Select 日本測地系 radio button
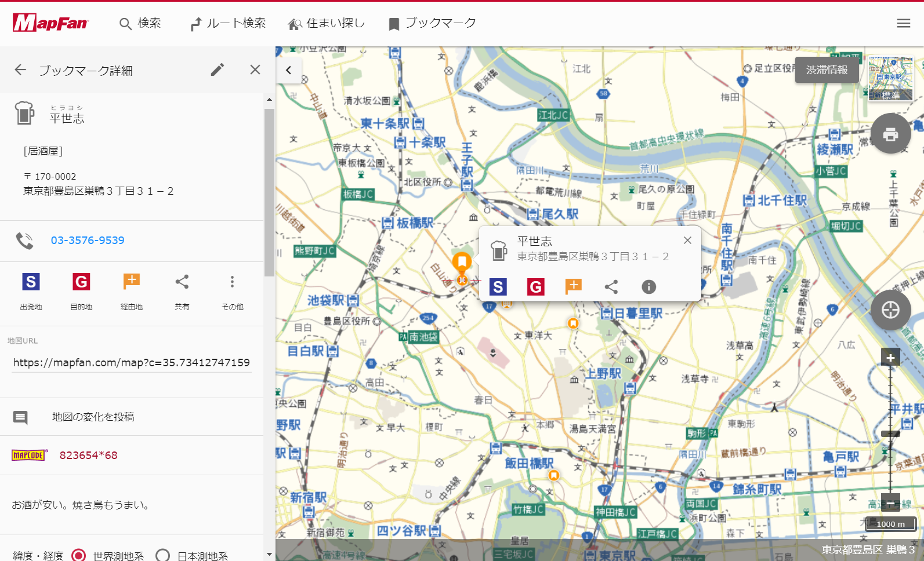The width and height of the screenshot is (924, 561). tap(163, 555)
